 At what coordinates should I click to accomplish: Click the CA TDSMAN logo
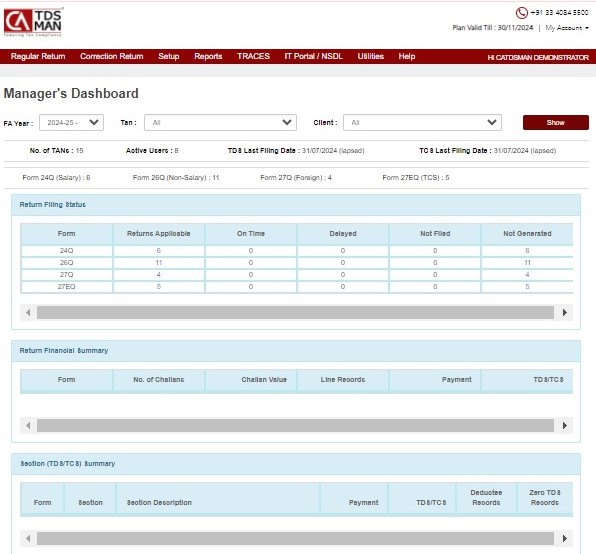(33, 22)
